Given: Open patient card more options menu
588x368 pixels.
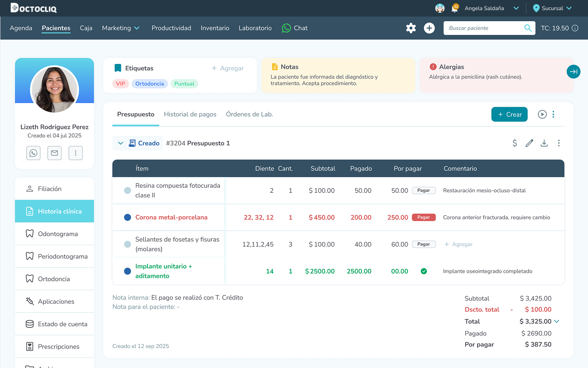Looking at the screenshot, I should (x=76, y=153).
